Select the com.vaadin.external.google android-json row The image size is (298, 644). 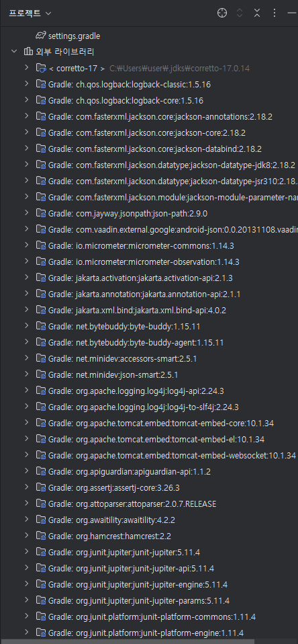pos(149,230)
